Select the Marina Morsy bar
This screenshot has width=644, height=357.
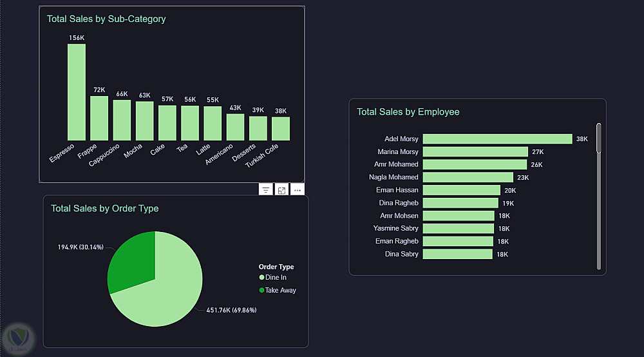475,152
